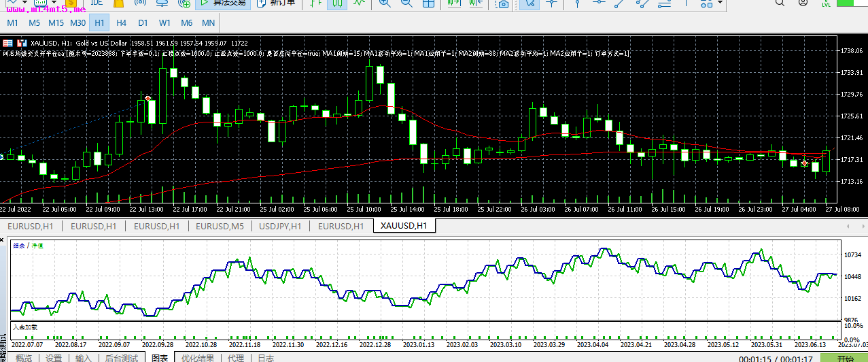Viewport: 868px width, 362px height.
Task: Open the search magnifier at top right
Action: pos(780,3)
